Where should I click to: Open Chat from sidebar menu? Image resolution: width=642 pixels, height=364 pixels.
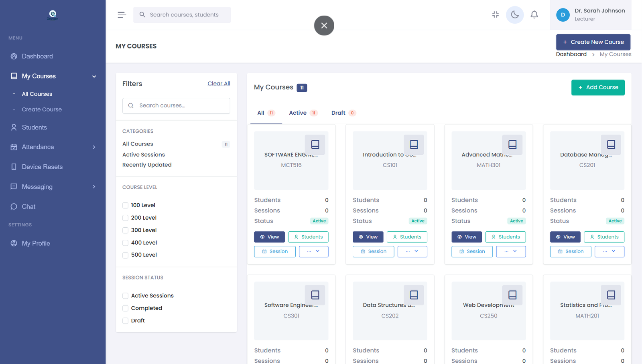click(28, 206)
